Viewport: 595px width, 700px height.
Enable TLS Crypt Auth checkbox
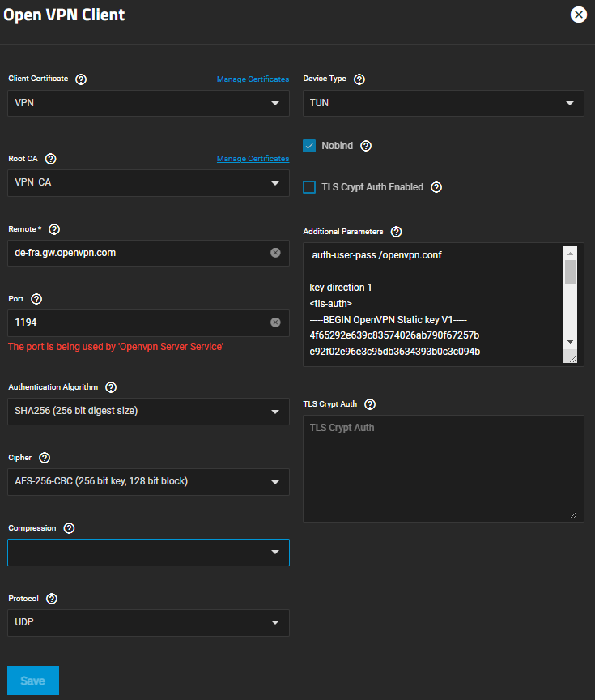[x=309, y=187]
